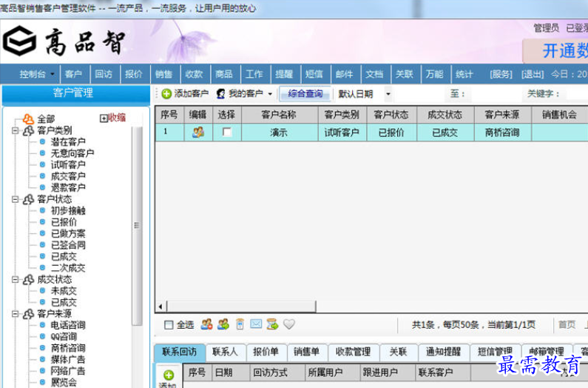Switch to the 报价单 tab
Image resolution: width=588 pixels, height=388 pixels.
point(266,352)
